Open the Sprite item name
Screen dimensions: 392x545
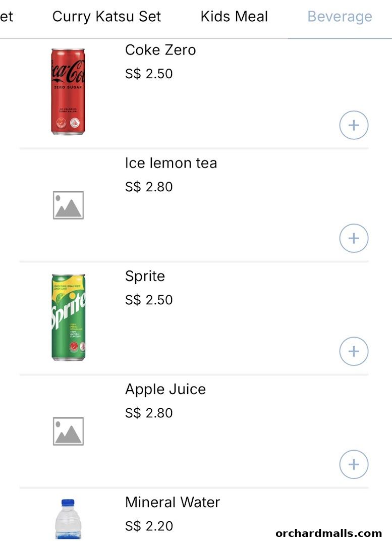tap(145, 276)
